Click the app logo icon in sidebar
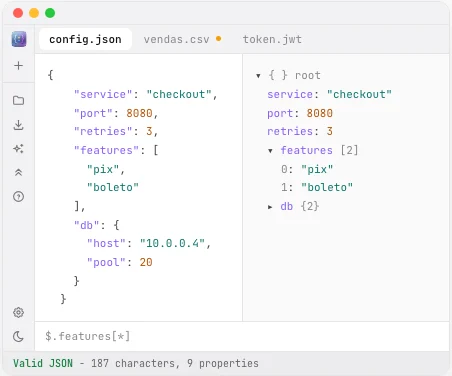 pyautogui.click(x=19, y=39)
